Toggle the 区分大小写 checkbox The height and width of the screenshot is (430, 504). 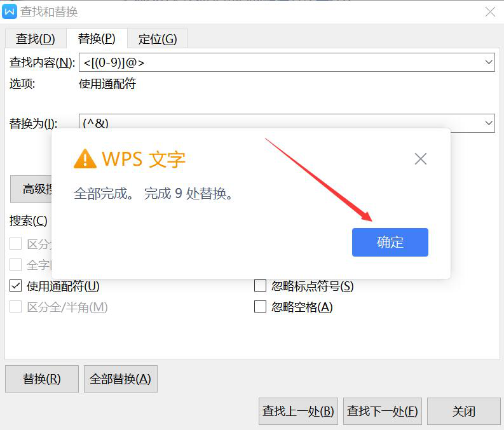coord(15,244)
